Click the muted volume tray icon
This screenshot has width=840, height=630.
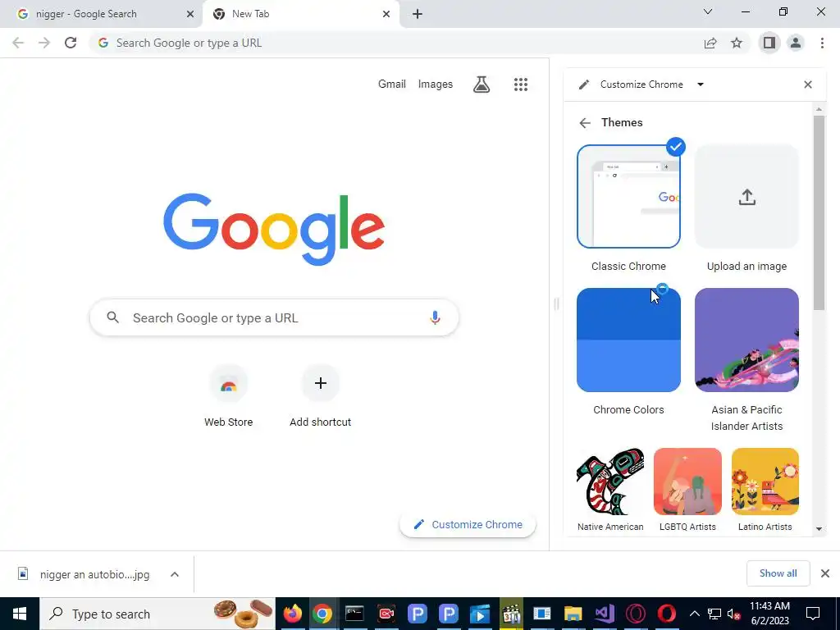[x=734, y=614]
